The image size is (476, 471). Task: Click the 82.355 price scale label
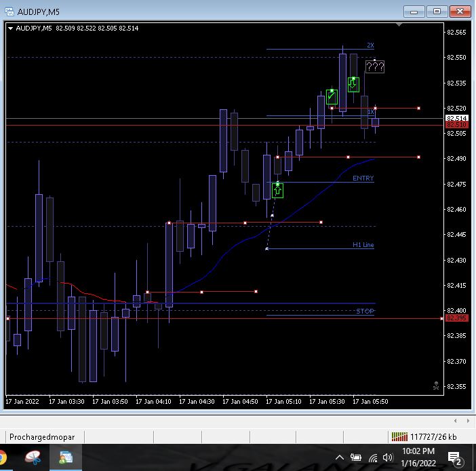pos(456,387)
